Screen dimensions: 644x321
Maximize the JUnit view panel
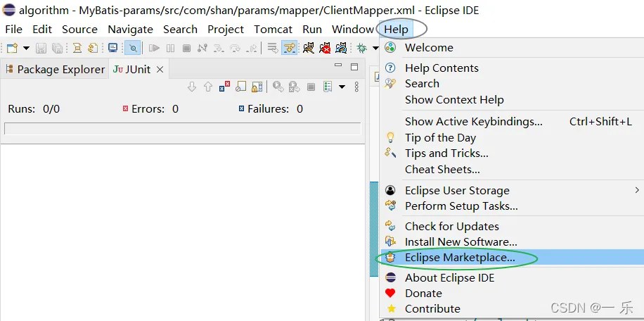point(354,67)
